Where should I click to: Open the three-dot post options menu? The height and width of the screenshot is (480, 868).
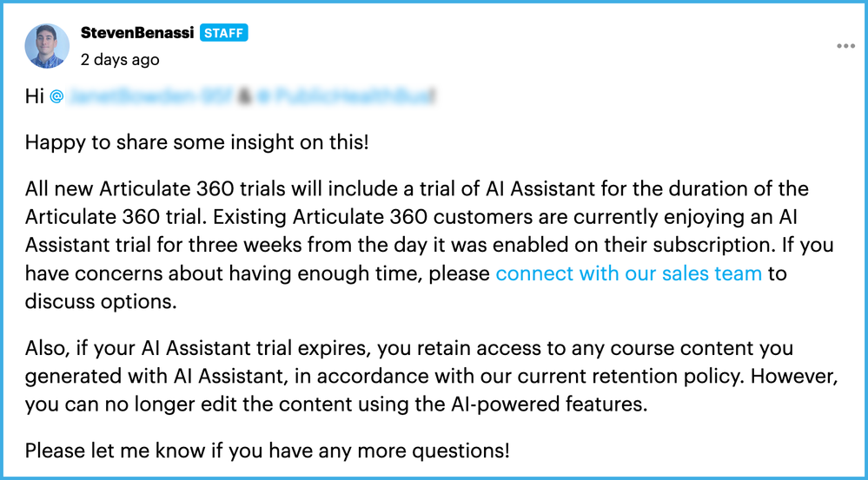[x=845, y=46]
